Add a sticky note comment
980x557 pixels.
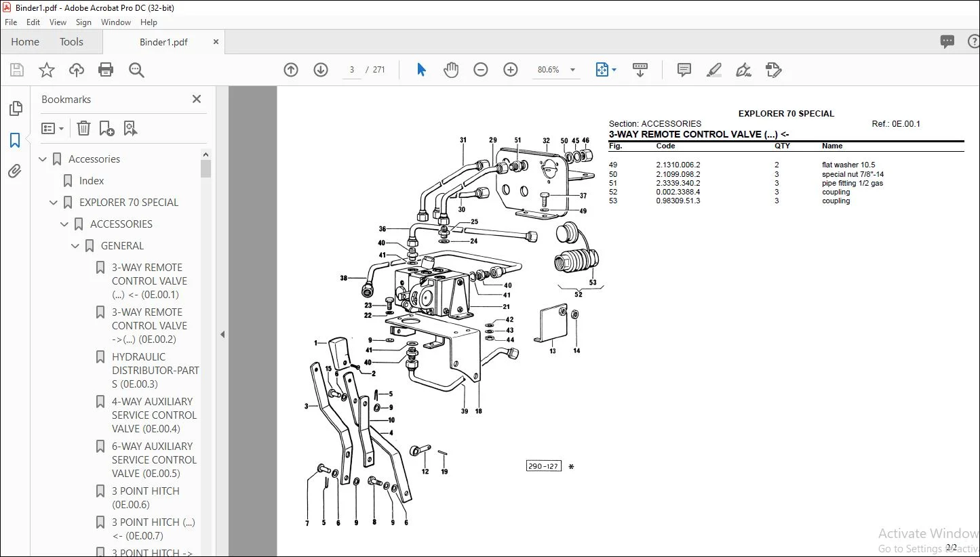(684, 70)
